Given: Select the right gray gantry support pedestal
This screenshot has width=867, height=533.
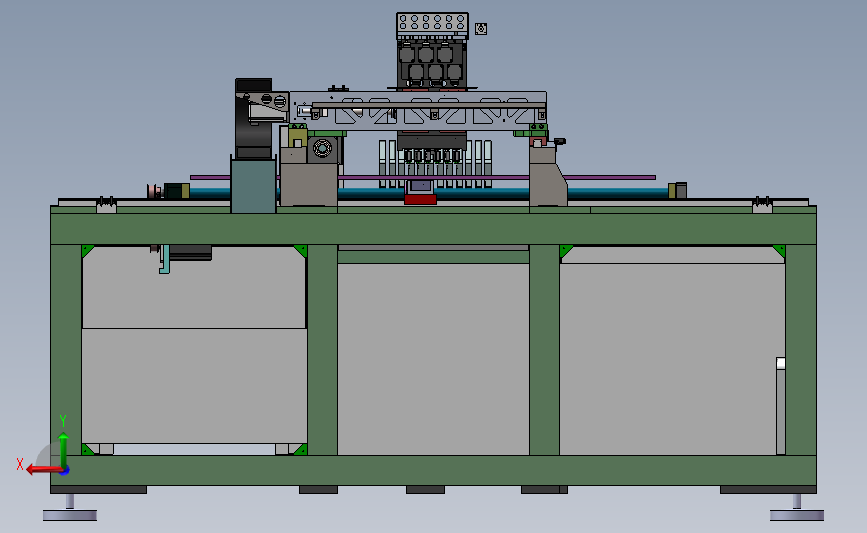Looking at the screenshot, I should pyautogui.click(x=547, y=176).
